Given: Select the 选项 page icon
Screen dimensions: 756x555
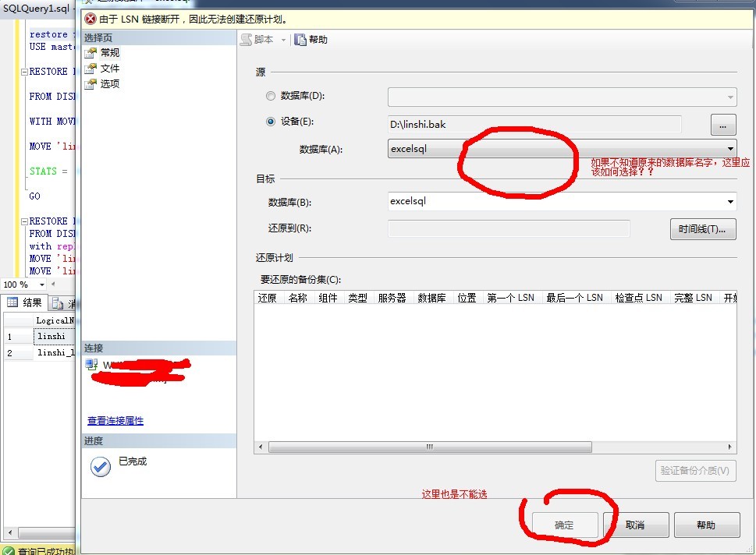Looking at the screenshot, I should click(x=91, y=84).
